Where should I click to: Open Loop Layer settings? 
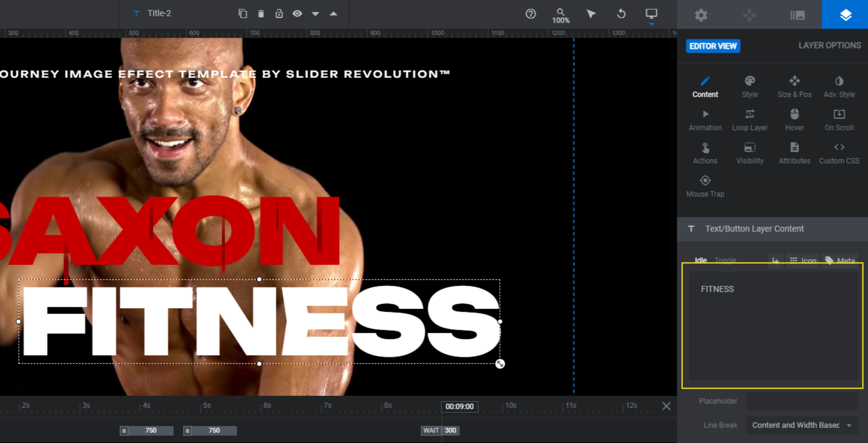[750, 120]
